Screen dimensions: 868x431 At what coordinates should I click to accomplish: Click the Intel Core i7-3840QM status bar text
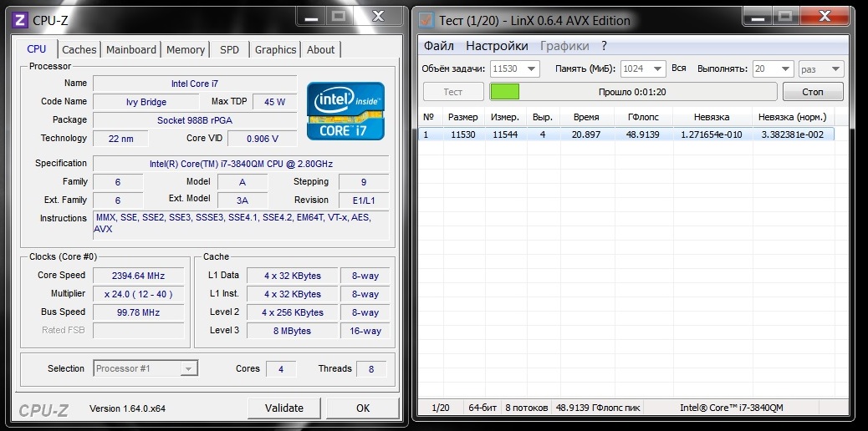point(731,408)
